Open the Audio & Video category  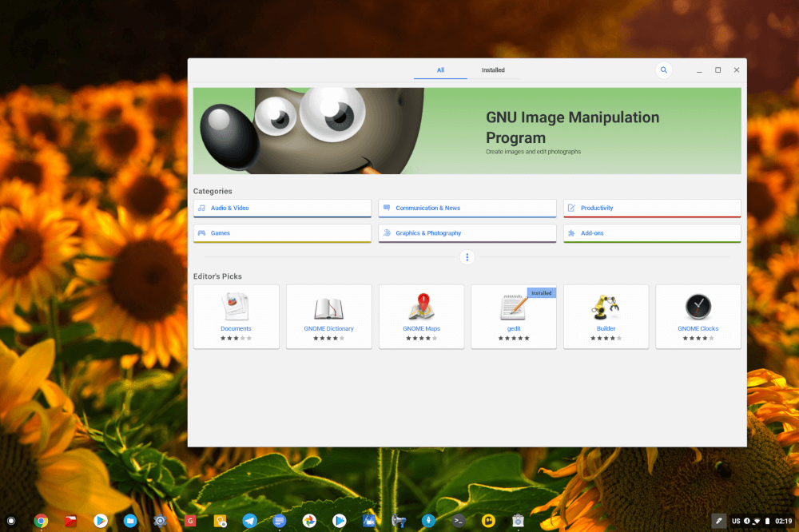tap(282, 208)
